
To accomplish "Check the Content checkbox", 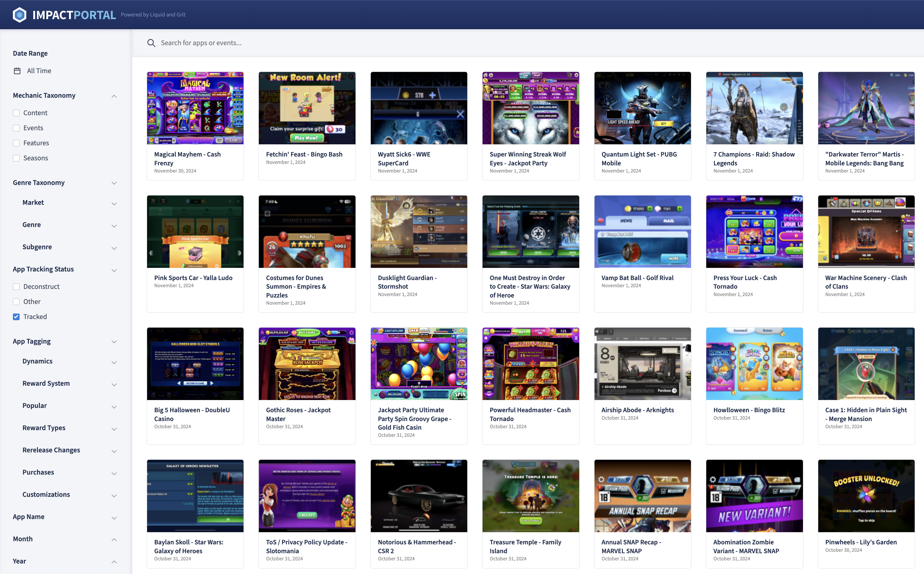I will pos(16,113).
